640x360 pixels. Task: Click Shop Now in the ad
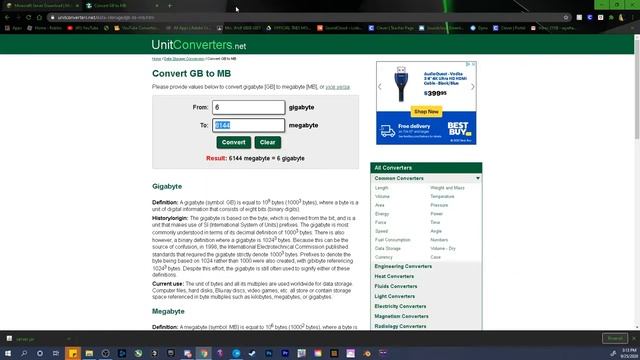click(x=426, y=111)
